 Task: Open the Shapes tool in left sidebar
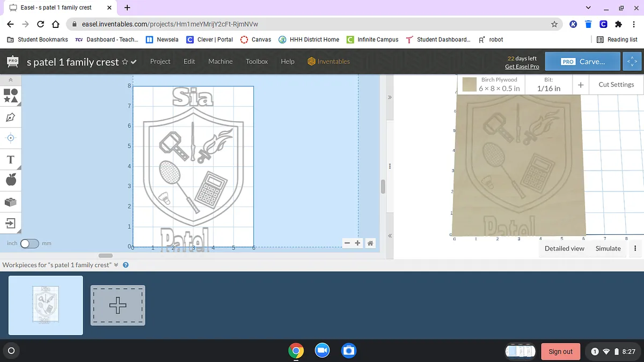point(11,95)
